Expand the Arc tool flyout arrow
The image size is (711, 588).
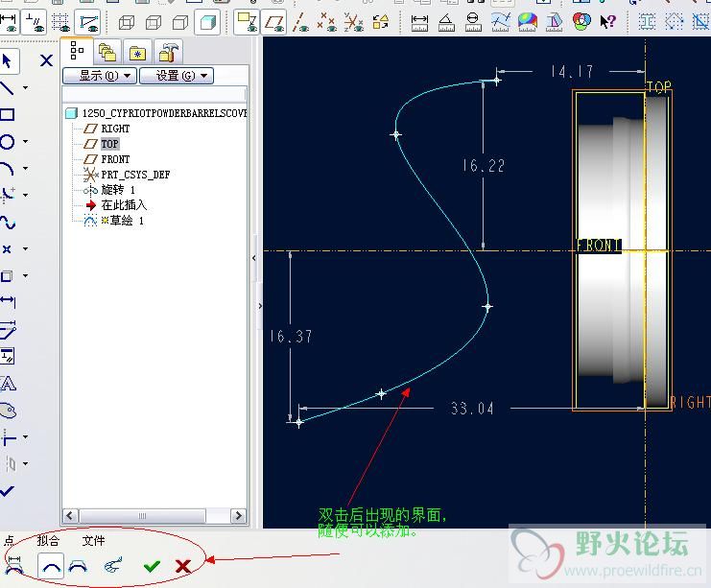click(x=25, y=168)
